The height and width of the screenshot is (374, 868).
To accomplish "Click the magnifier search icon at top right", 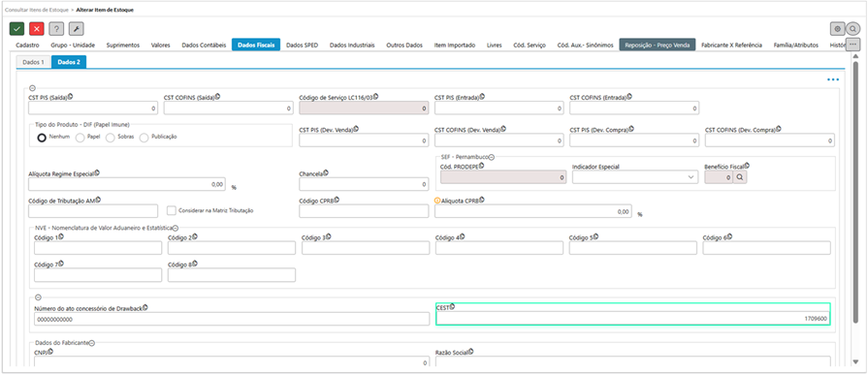I will tap(853, 29).
